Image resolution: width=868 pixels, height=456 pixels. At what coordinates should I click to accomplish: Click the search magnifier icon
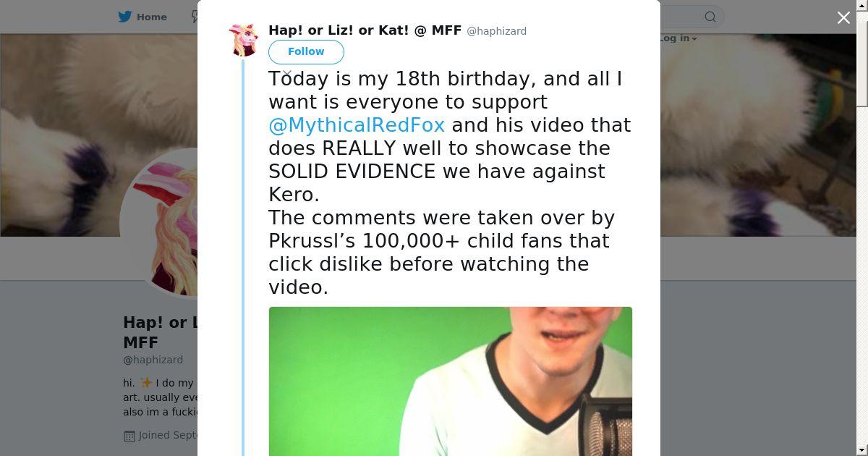710,17
